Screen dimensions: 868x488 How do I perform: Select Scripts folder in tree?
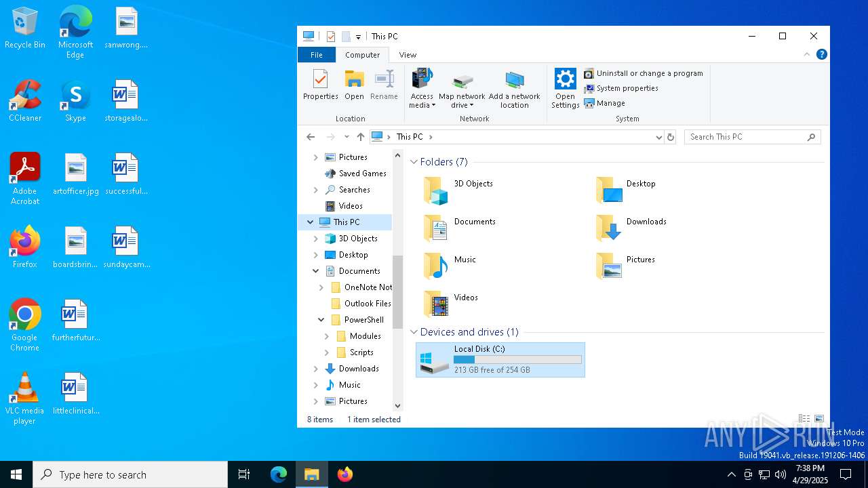pos(355,352)
